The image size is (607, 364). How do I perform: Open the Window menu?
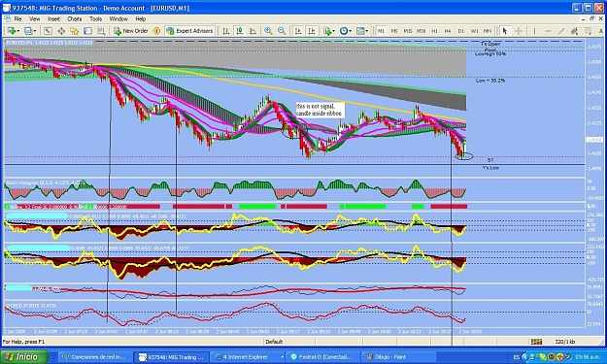118,19
